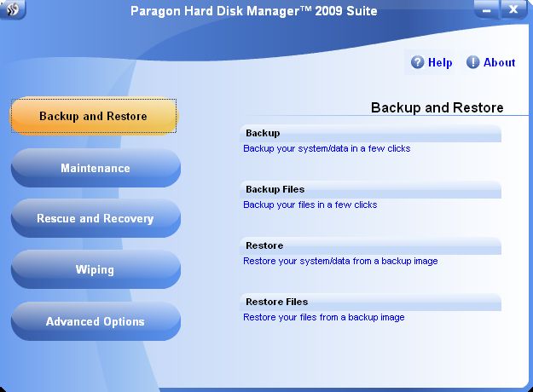Switch to the Maintenance category
The image size is (533, 392).
click(96, 168)
